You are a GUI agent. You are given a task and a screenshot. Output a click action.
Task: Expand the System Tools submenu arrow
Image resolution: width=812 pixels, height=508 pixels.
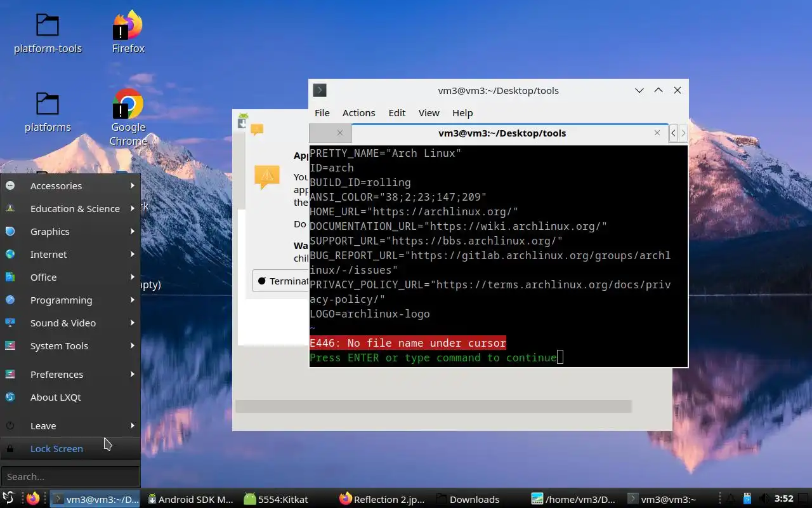pyautogui.click(x=133, y=345)
